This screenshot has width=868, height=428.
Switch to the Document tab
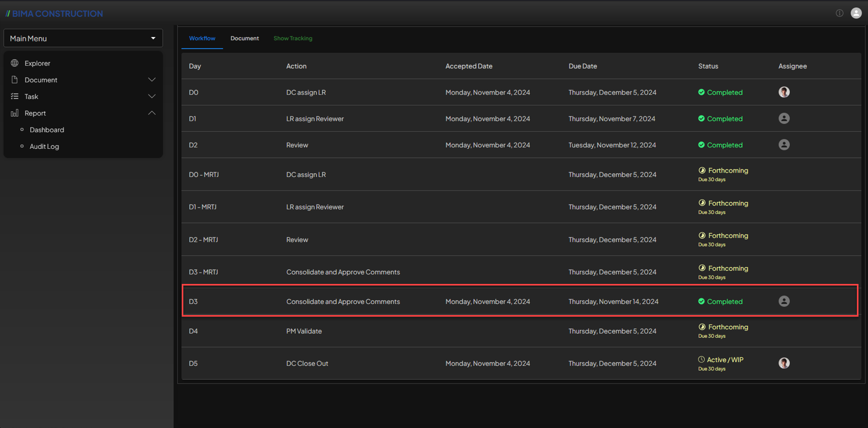245,39
